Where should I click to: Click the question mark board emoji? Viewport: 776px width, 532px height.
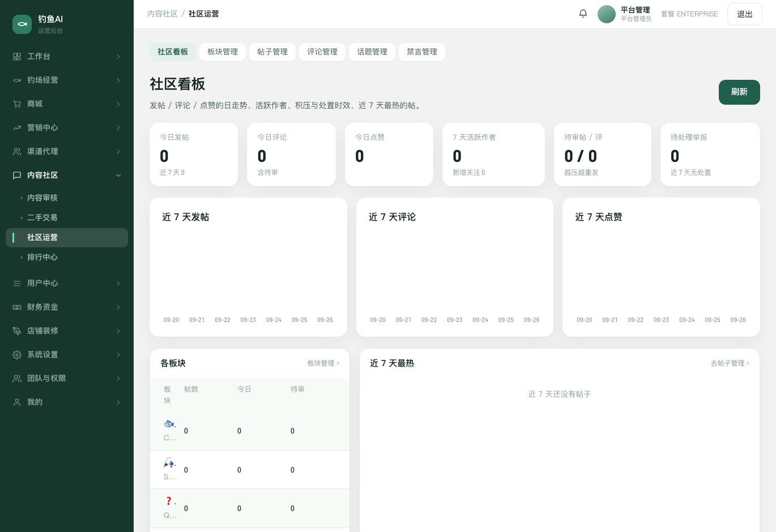point(168,501)
